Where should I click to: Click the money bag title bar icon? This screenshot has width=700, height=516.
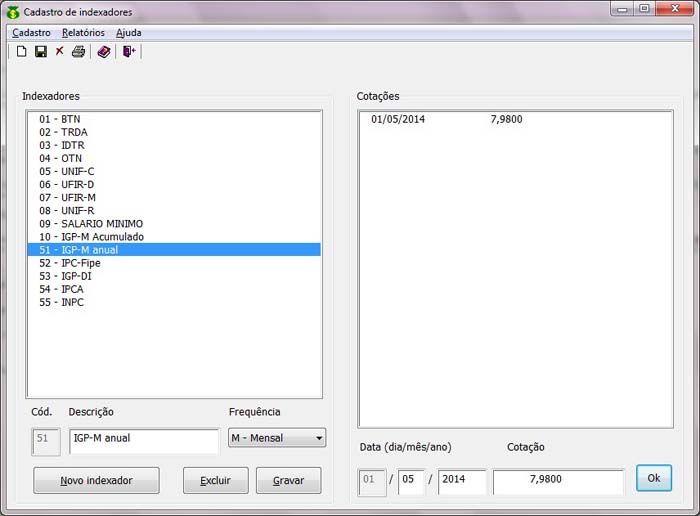coord(13,12)
